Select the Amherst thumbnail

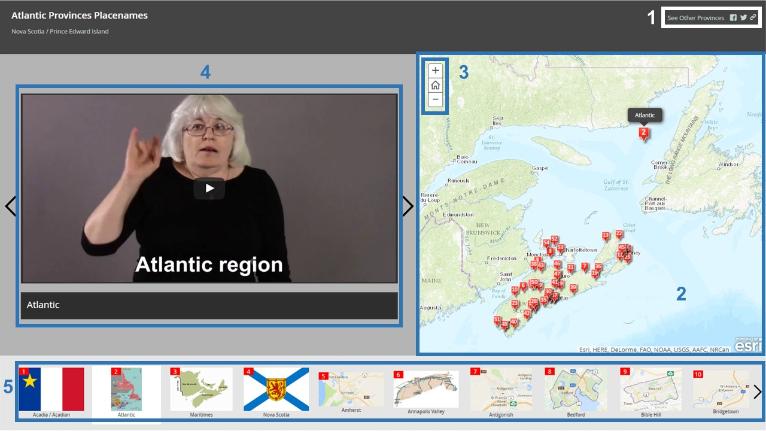(351, 392)
